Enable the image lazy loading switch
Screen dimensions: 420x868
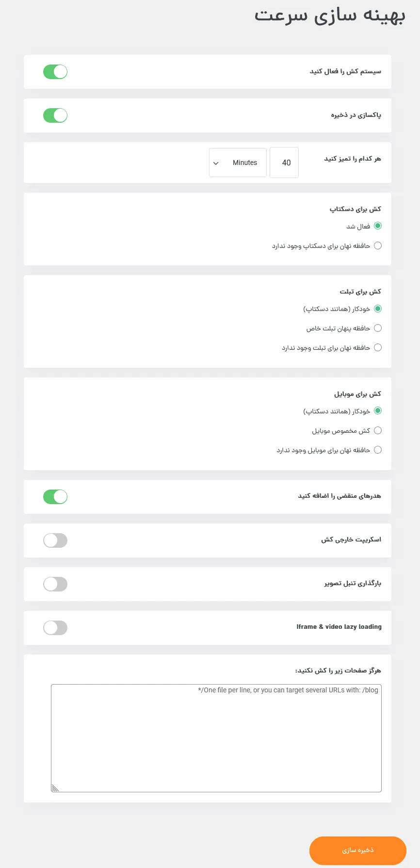[55, 584]
